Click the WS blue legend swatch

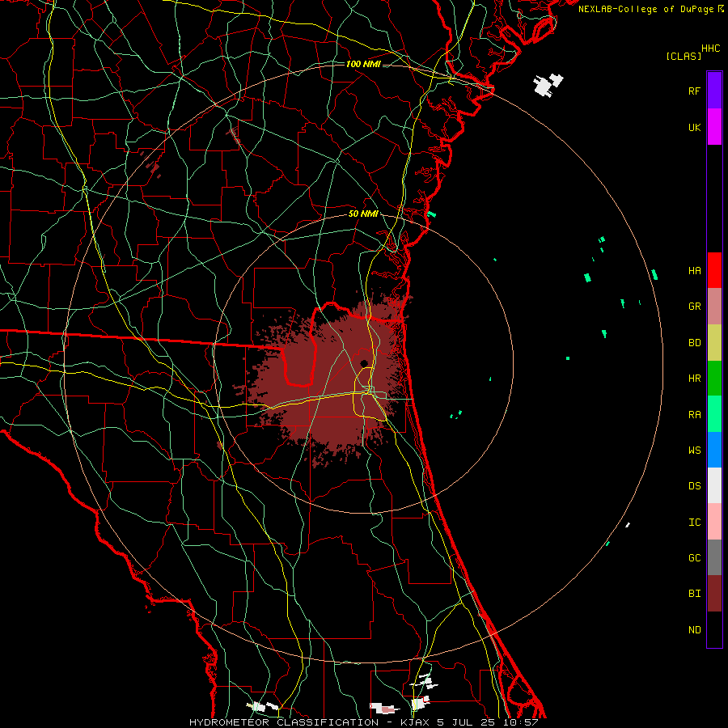pyautogui.click(x=714, y=450)
